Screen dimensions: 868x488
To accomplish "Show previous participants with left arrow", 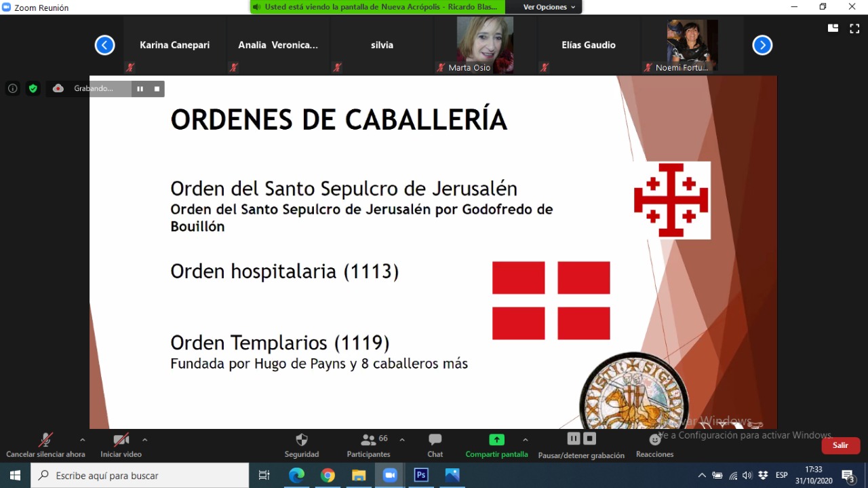I will (104, 45).
